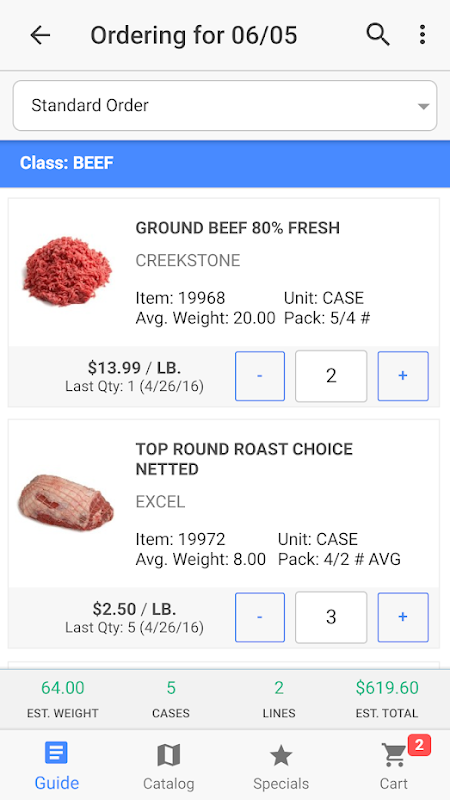Open the Catalog map icon
The width and height of the screenshot is (450, 800).
click(x=168, y=755)
